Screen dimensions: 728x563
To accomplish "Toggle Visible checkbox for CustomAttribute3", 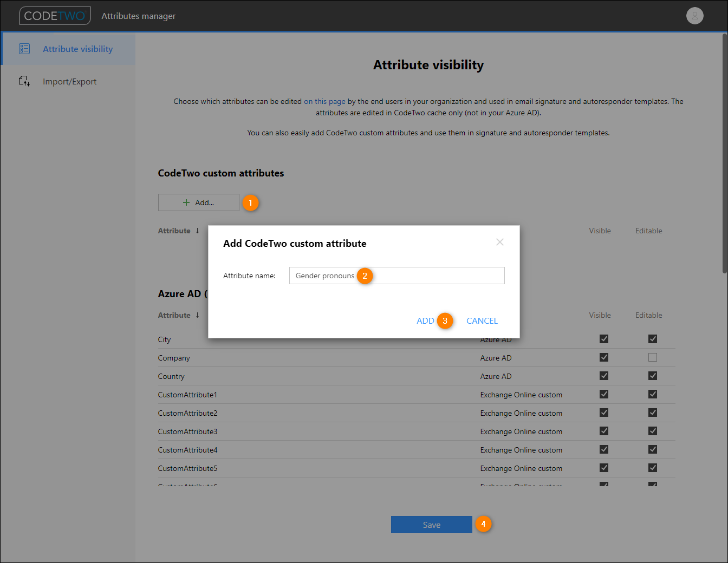I will [x=604, y=431].
